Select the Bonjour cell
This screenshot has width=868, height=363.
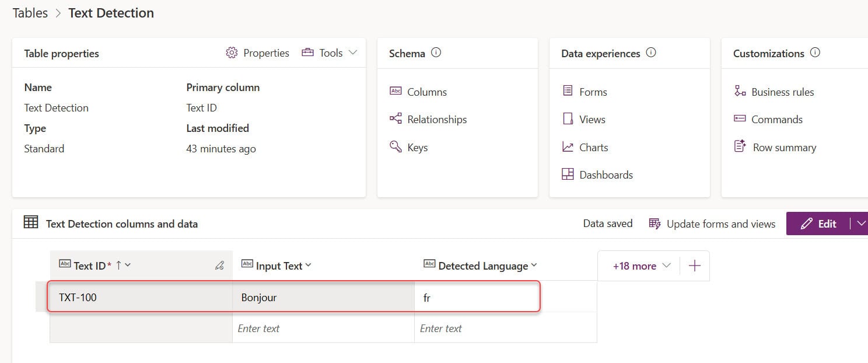(x=323, y=297)
